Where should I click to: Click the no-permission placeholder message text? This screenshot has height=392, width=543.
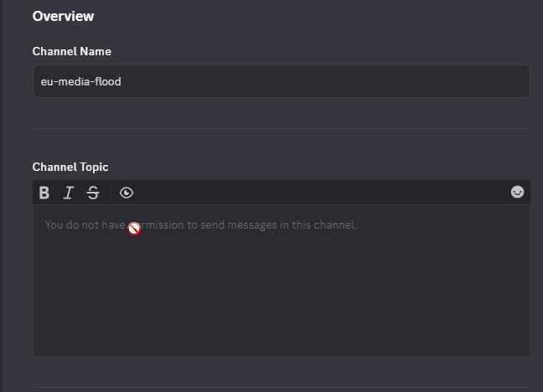coord(201,225)
